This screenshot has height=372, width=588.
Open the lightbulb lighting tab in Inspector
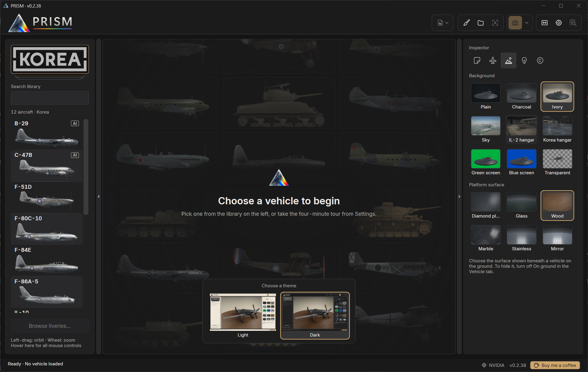(x=524, y=60)
